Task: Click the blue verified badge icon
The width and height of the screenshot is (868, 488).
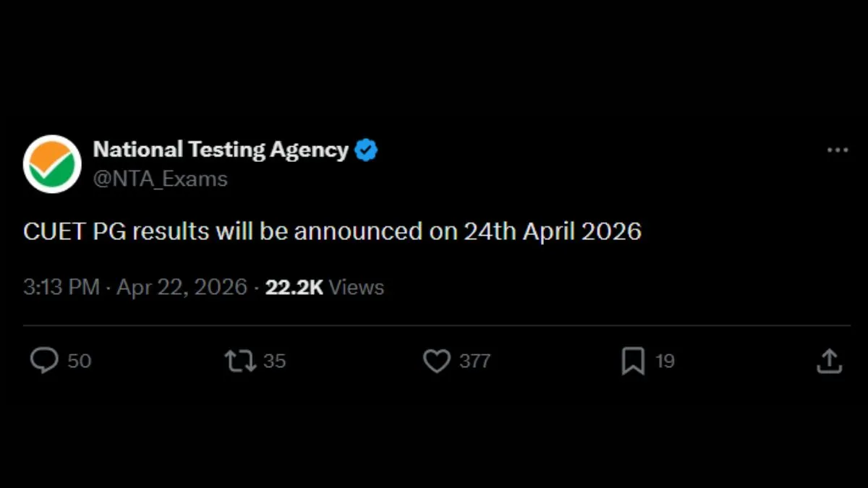Action: (x=367, y=150)
